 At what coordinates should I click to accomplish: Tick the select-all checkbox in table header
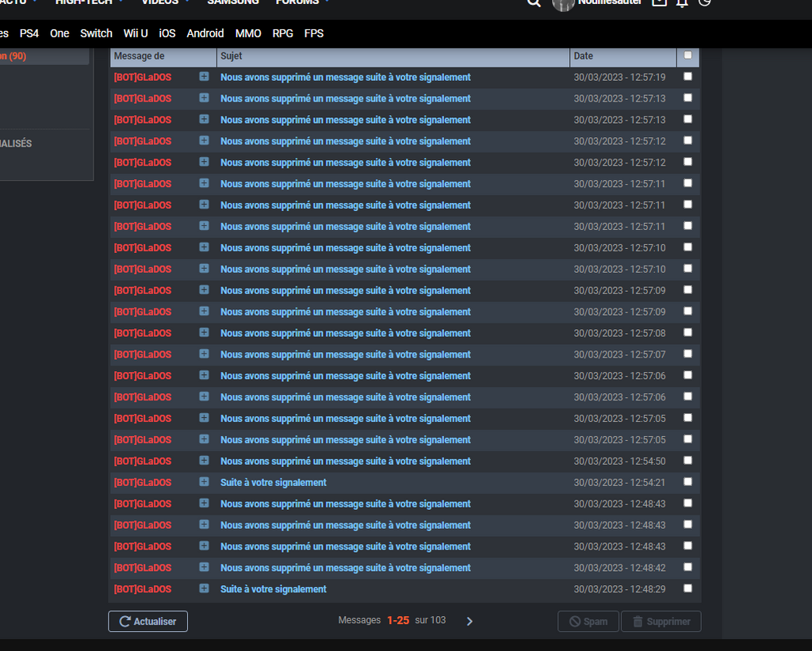pos(688,56)
